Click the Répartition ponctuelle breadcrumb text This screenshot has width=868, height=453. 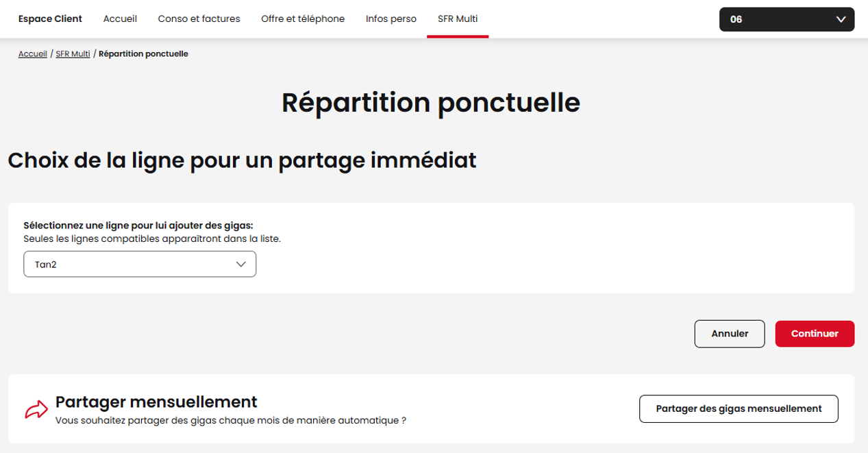143,53
